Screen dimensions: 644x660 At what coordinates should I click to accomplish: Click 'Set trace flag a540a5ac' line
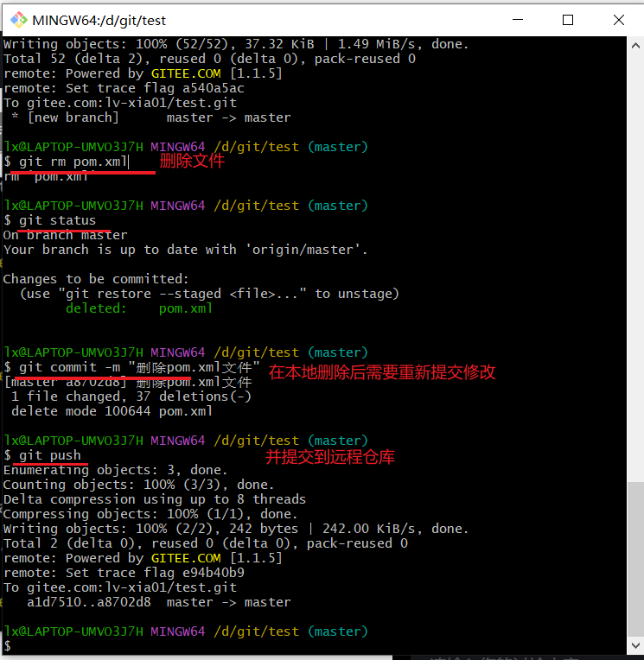[x=124, y=88]
